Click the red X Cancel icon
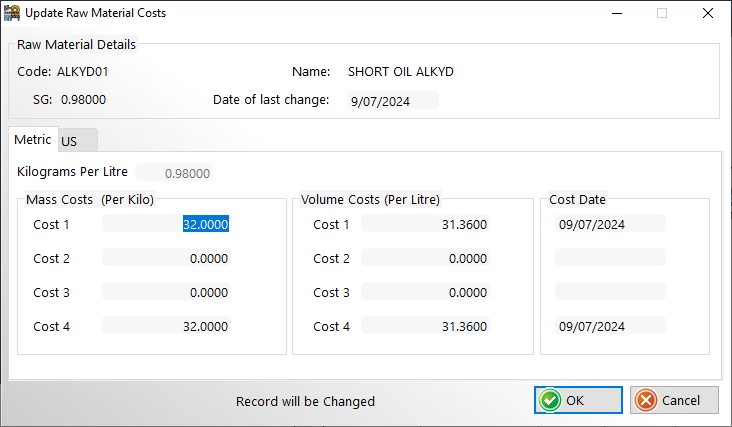The image size is (732, 427). tap(646, 400)
